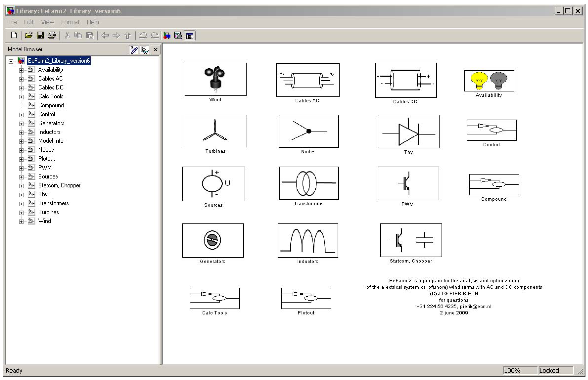
Task: Open the Library Browser toolbar icon
Action: [167, 36]
